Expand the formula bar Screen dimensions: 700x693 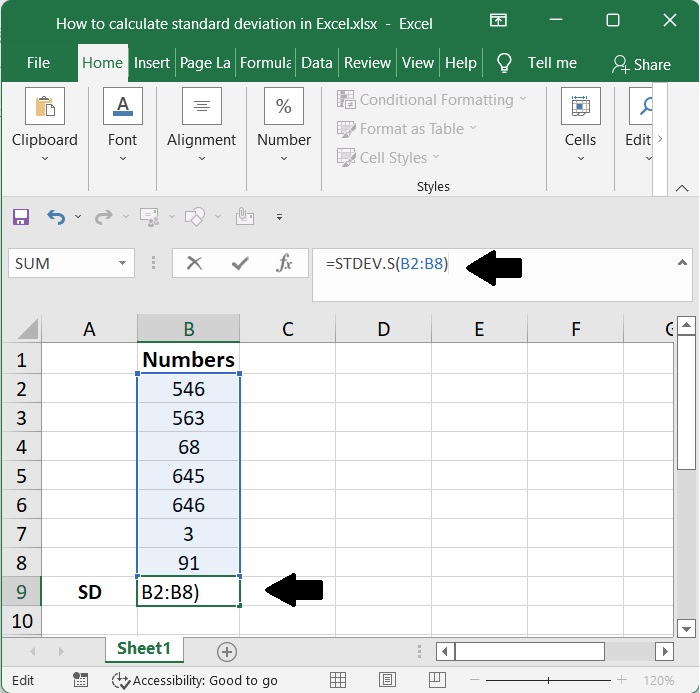coord(682,263)
